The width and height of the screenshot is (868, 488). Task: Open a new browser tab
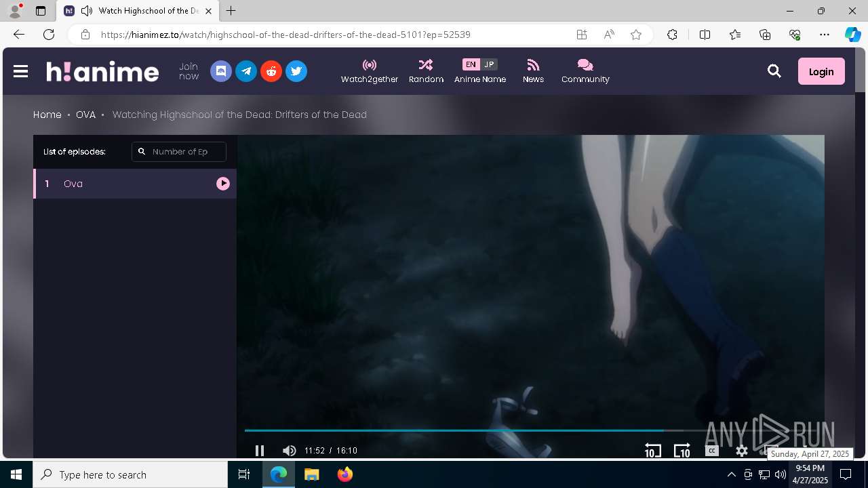231,11
